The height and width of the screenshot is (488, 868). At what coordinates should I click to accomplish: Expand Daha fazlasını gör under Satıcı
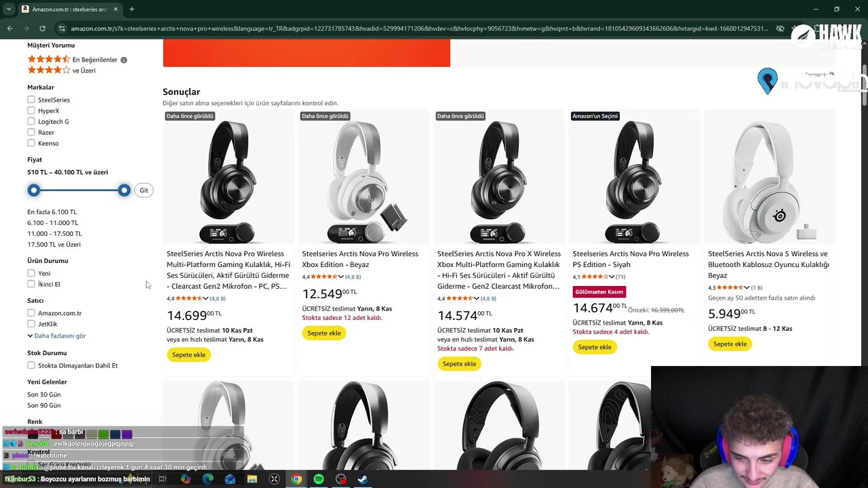click(x=57, y=335)
